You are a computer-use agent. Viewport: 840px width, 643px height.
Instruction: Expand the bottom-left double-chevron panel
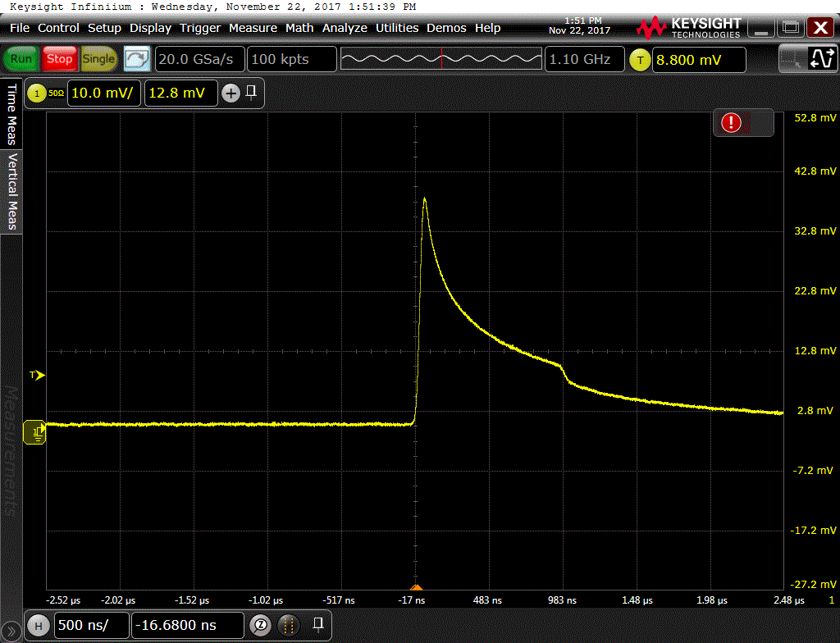pos(10,632)
